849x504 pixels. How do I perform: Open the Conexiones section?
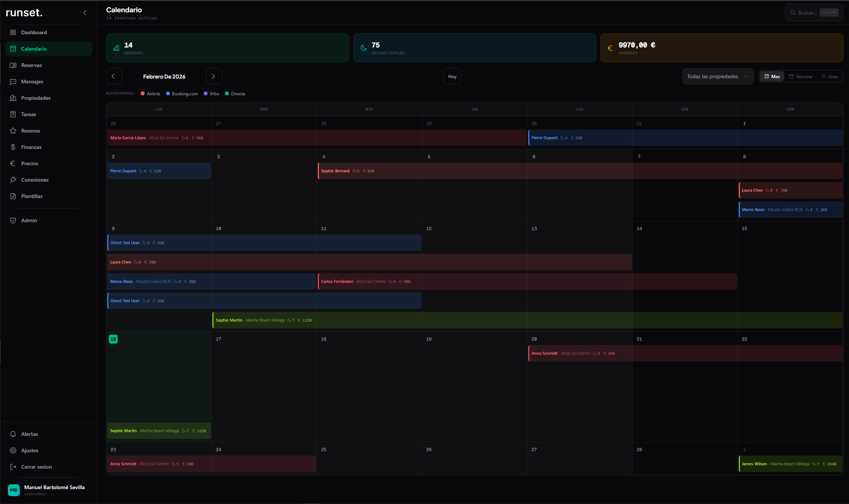(35, 180)
